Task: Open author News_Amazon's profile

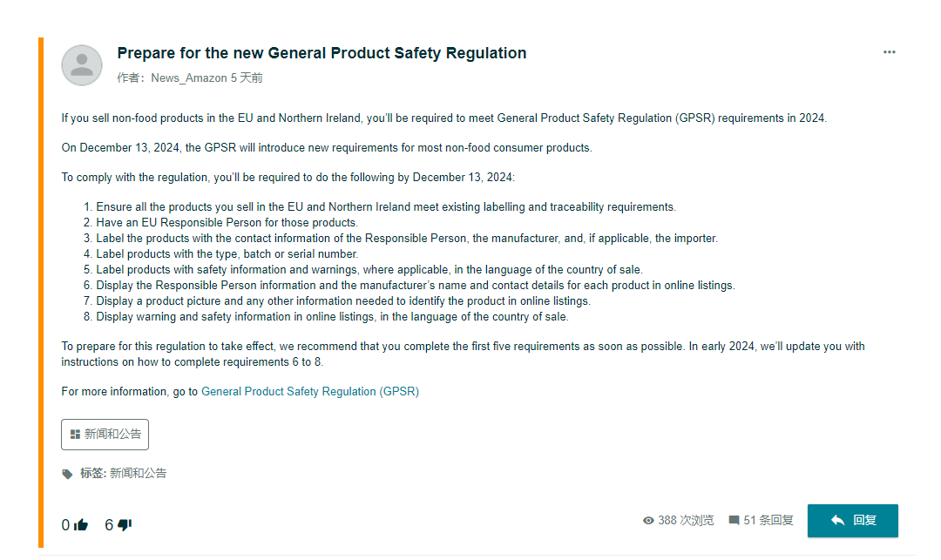Action: (189, 78)
